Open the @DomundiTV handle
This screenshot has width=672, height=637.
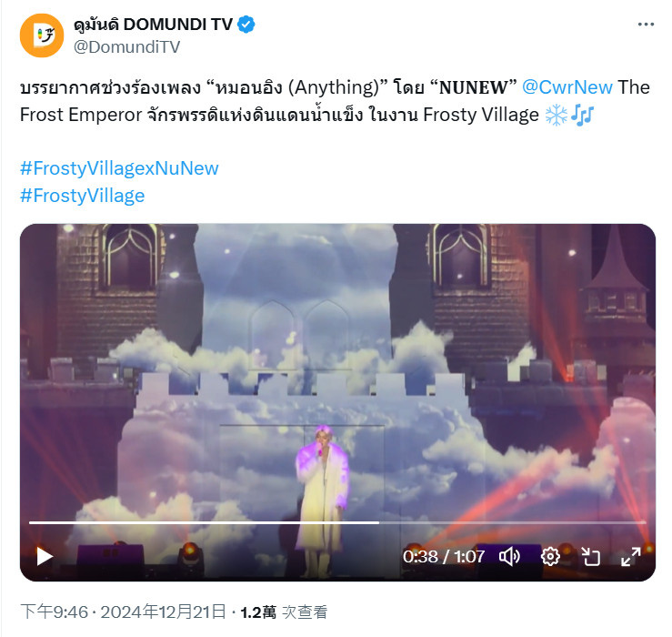(x=127, y=46)
